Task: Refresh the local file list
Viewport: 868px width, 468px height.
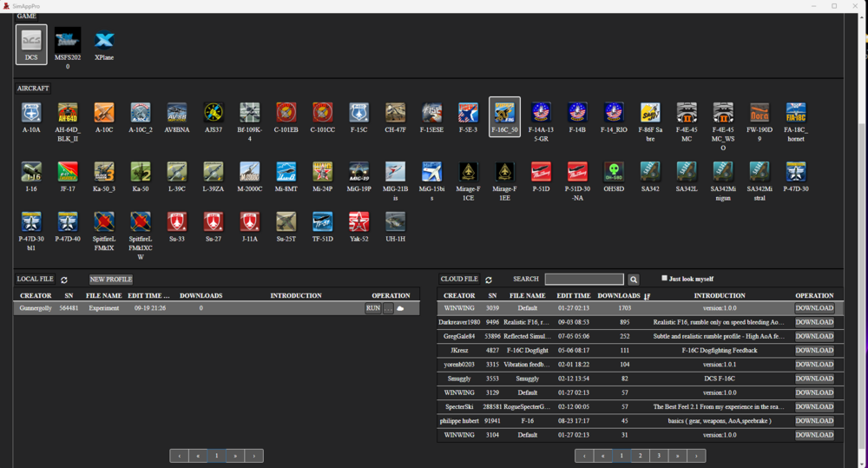Action: 64,280
